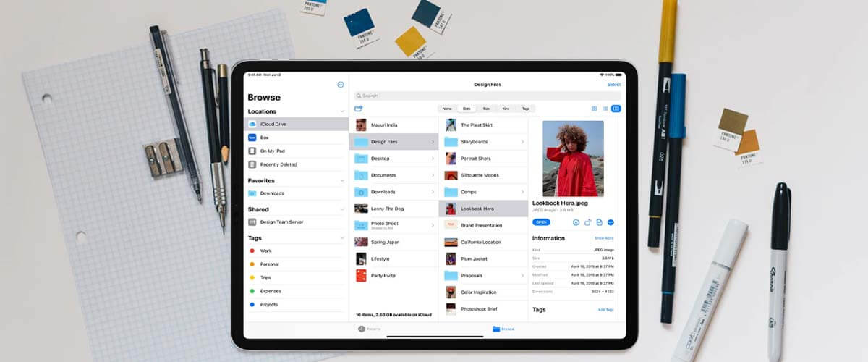Check the Wi-Fi status icon
The width and height of the screenshot is (868, 362).
click(601, 75)
